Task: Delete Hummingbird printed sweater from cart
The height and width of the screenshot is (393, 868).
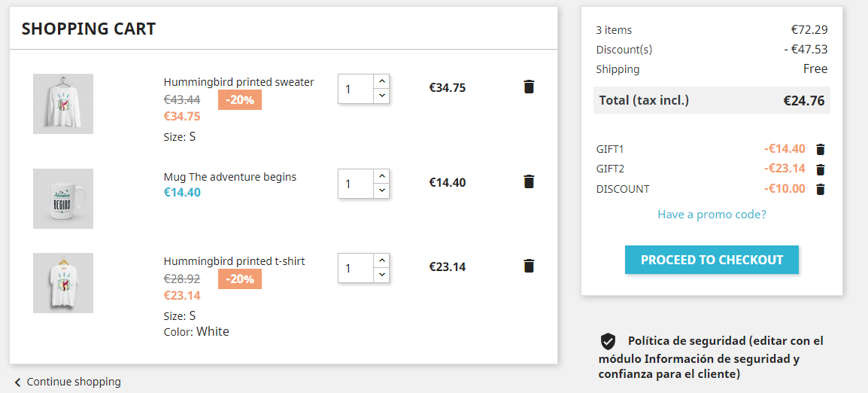Action: coord(529,87)
